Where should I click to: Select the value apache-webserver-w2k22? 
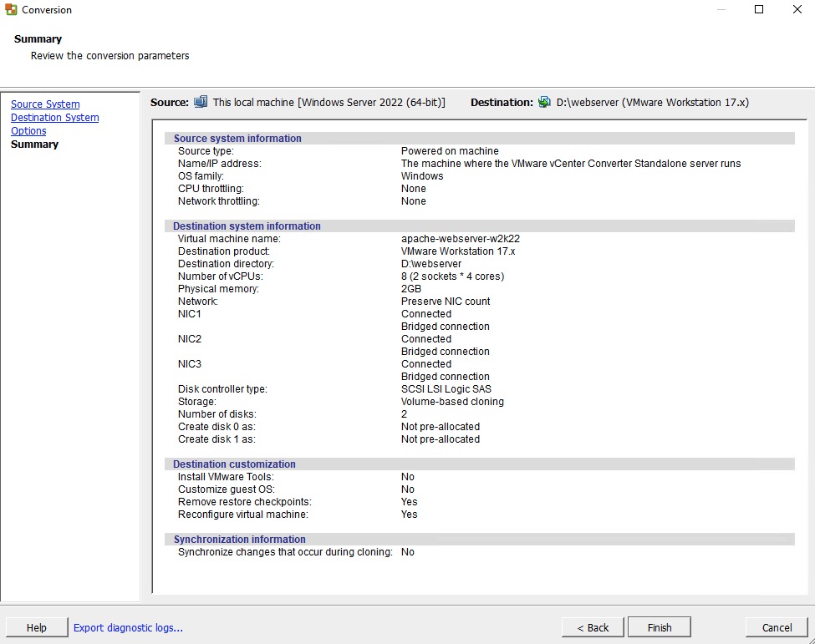point(461,238)
